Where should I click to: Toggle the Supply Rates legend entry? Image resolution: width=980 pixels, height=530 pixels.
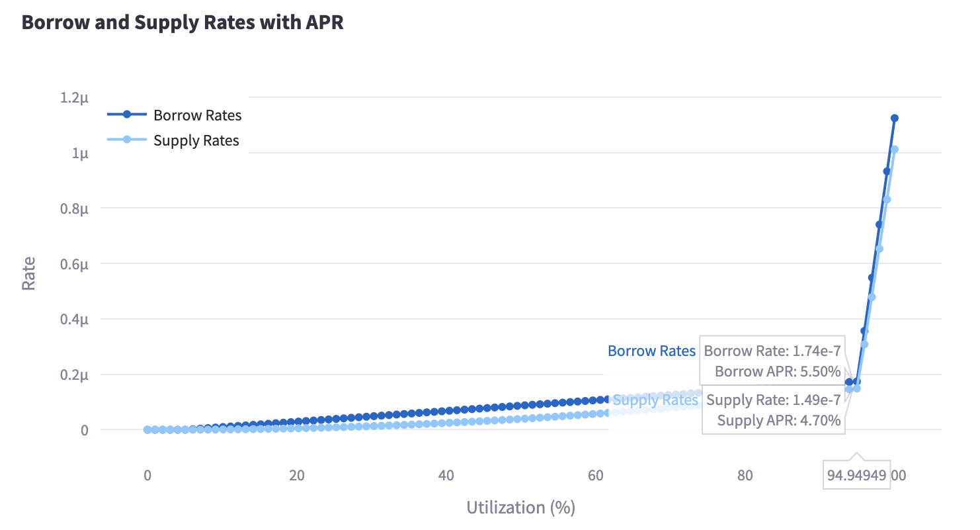[x=196, y=140]
